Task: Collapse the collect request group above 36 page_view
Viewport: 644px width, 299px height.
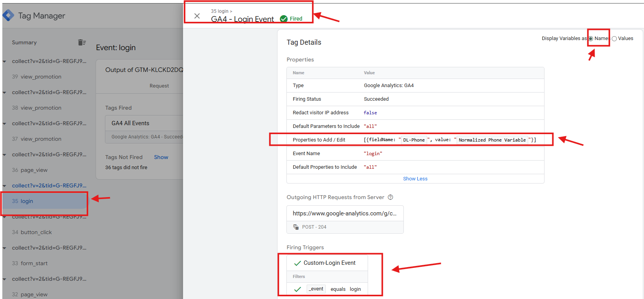Action: tap(4, 155)
